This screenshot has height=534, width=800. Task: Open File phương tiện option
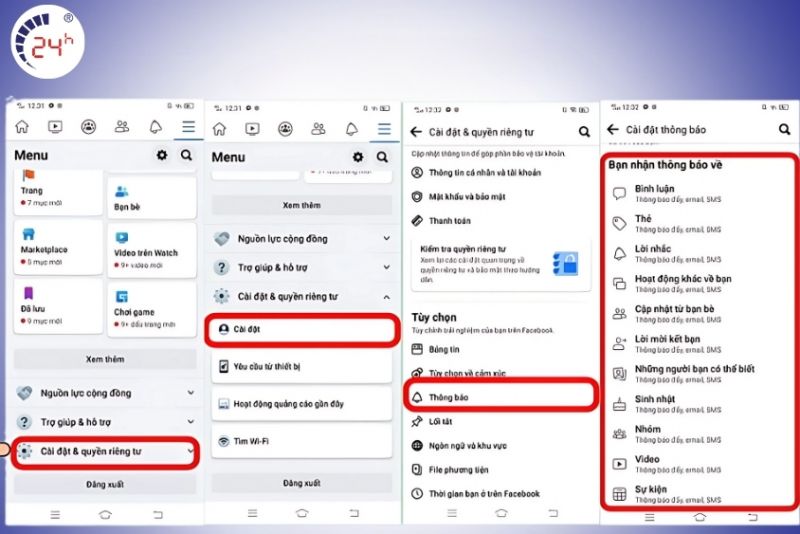point(500,470)
